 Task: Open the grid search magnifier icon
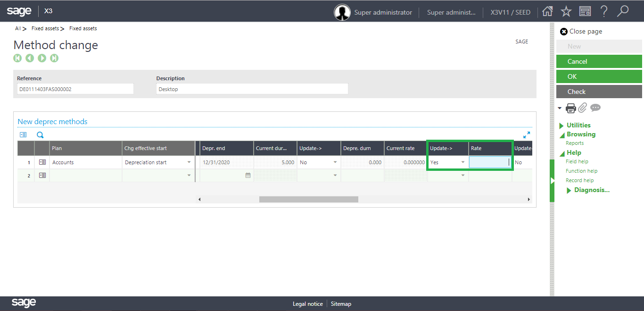coord(40,134)
